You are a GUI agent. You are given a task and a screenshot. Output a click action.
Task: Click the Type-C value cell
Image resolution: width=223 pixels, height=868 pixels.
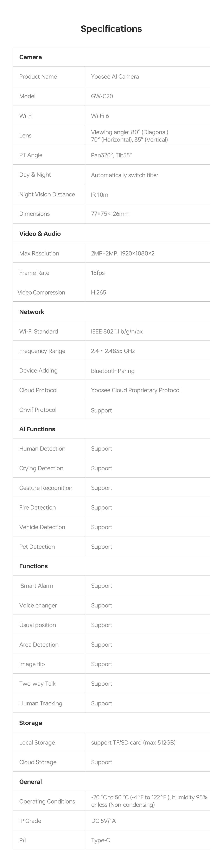tap(100, 840)
